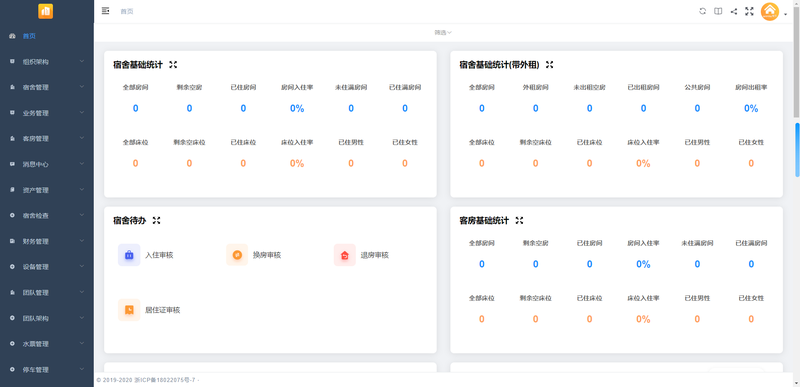Click 房间入住率 0% in 宿舍基础统计 card
This screenshot has width=800, height=387.
pyautogui.click(x=297, y=109)
